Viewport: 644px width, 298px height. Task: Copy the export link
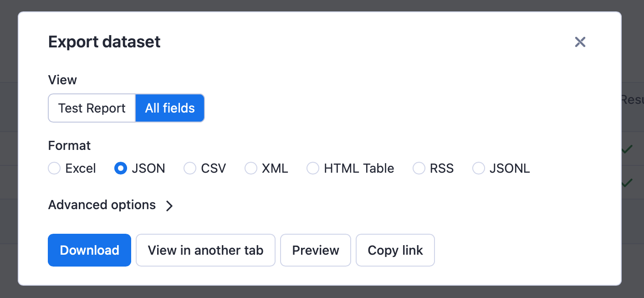(x=395, y=250)
